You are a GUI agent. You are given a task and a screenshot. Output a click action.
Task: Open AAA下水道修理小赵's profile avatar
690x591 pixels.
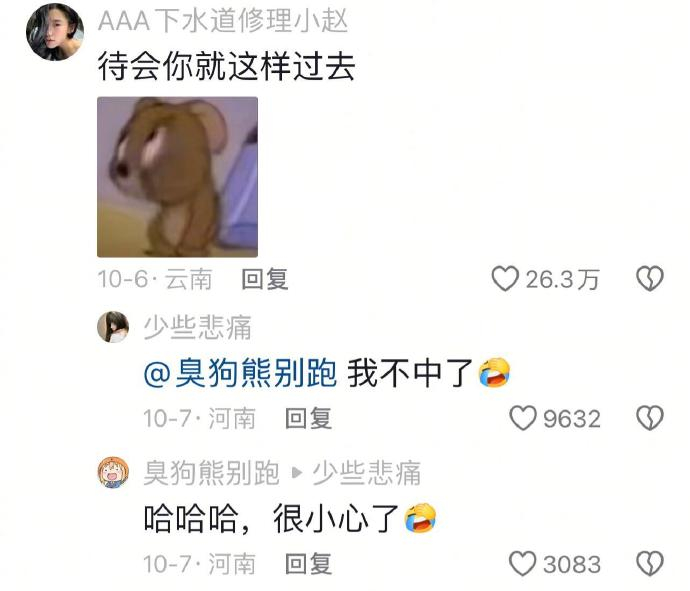pos(55,32)
